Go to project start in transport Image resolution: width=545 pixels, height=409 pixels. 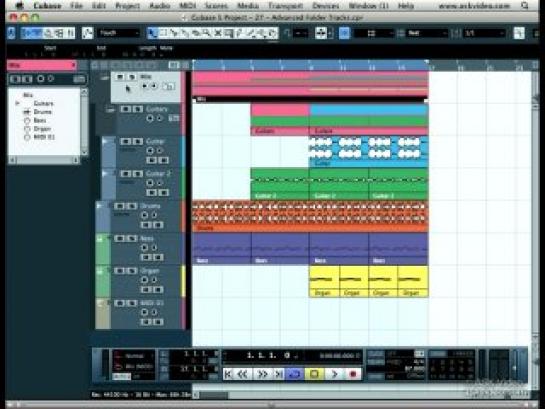click(228, 374)
